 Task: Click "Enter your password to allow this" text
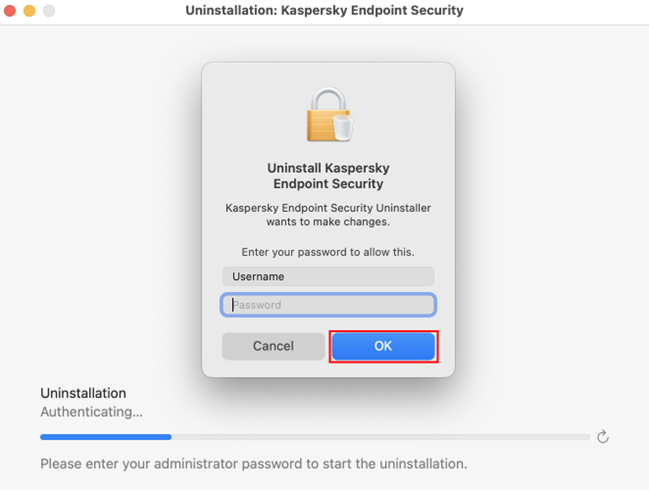click(x=328, y=252)
